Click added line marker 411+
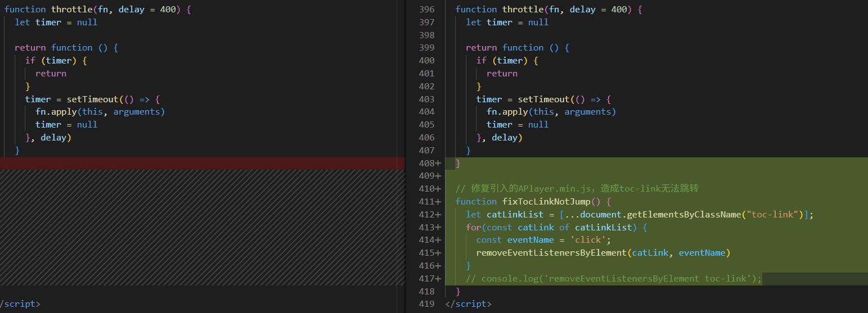The height and width of the screenshot is (313, 868). tap(430, 202)
